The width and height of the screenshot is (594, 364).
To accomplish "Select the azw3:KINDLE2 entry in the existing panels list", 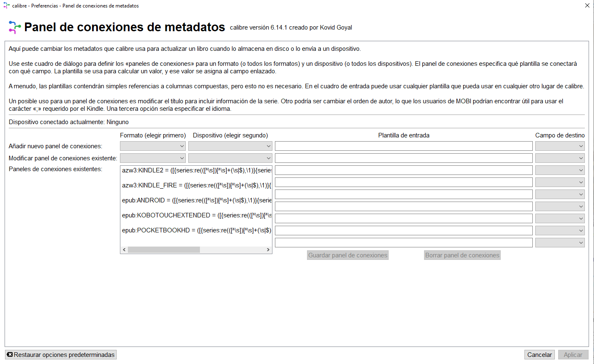I will (x=196, y=170).
